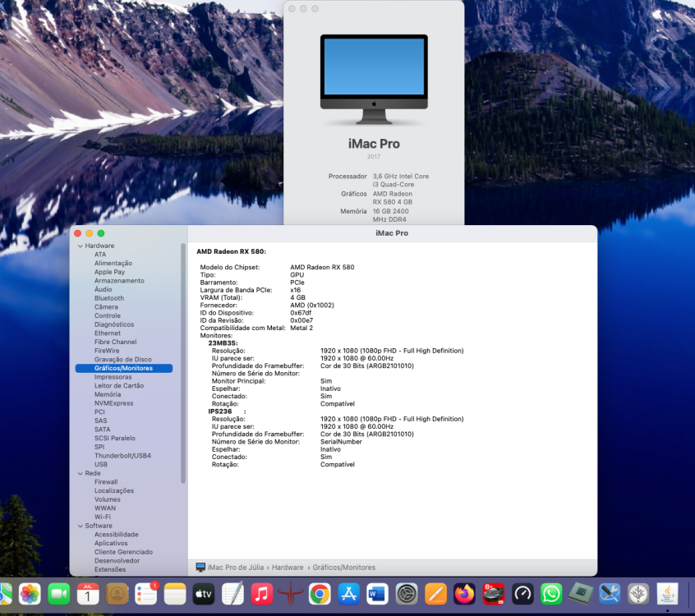Viewport: 695px width, 616px height.
Task: Open Calendar in the dock
Action: point(88,594)
